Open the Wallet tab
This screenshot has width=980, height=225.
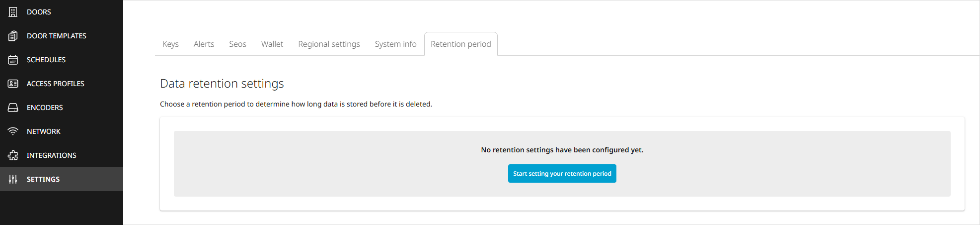coord(272,44)
